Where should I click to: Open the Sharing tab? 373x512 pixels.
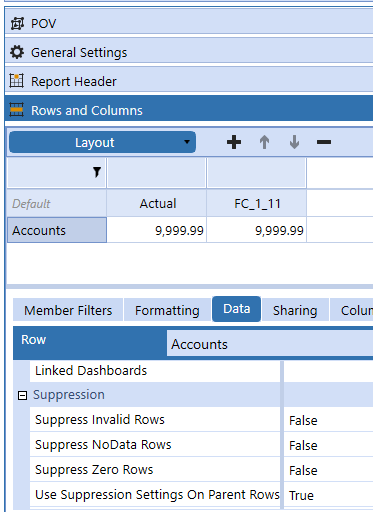295,310
